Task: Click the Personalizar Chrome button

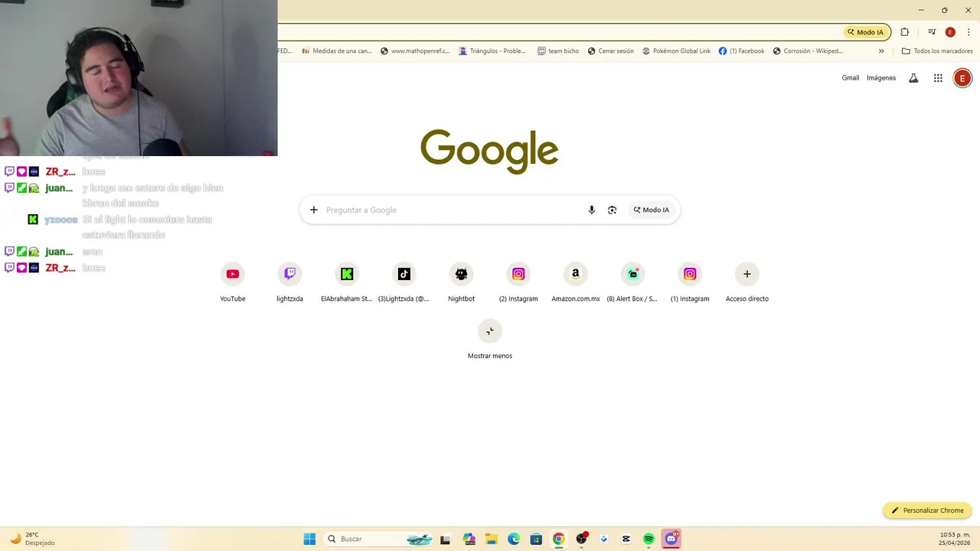Action: (x=927, y=510)
